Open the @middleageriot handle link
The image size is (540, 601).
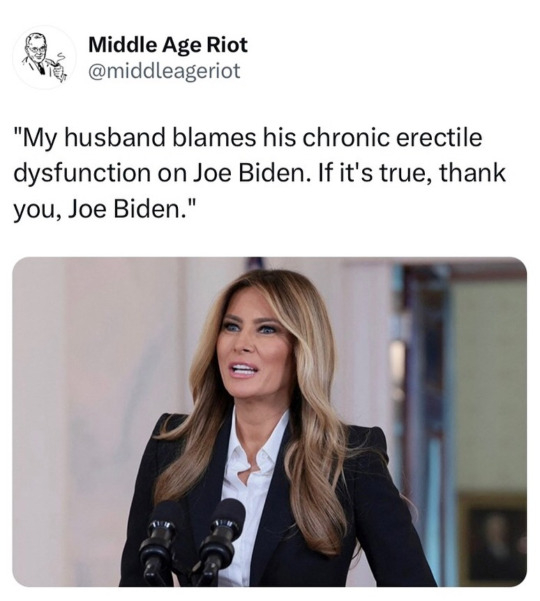pyautogui.click(x=164, y=71)
